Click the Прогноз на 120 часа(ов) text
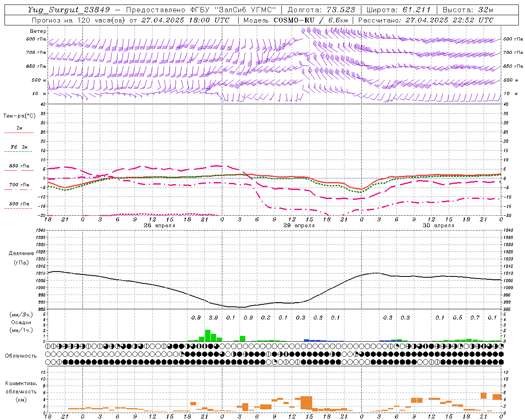The width and height of the screenshot is (525, 420). click(x=79, y=20)
